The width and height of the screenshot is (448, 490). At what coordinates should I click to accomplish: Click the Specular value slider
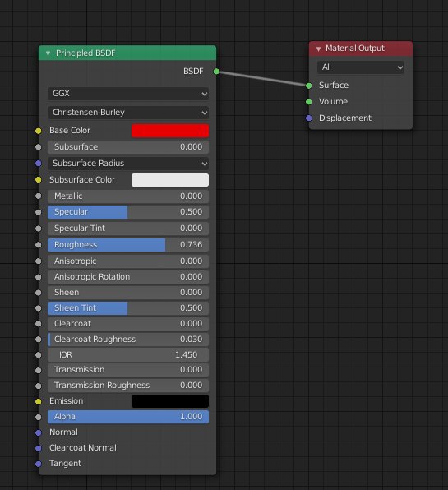click(x=128, y=212)
